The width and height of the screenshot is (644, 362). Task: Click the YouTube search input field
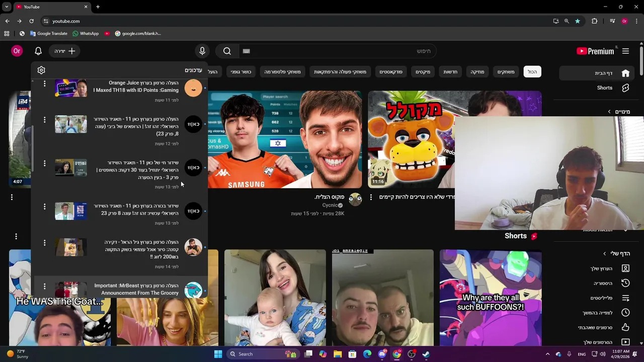(337, 51)
